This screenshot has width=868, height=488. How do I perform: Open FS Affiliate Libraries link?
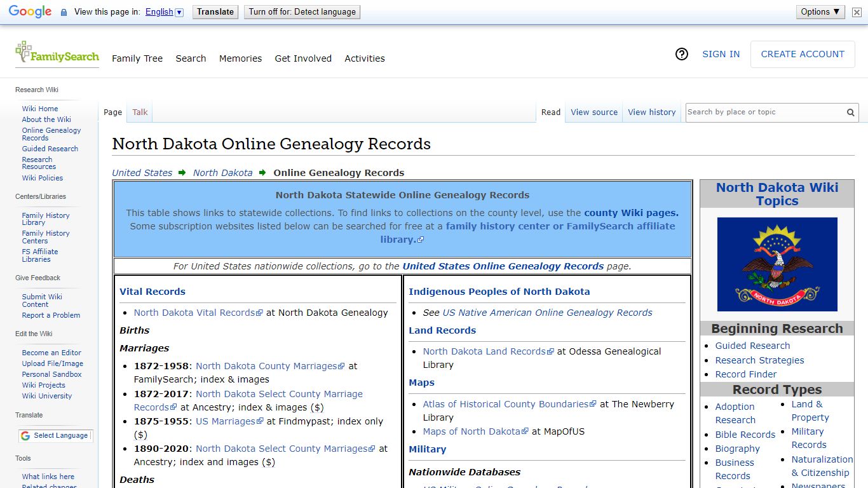[40, 255]
